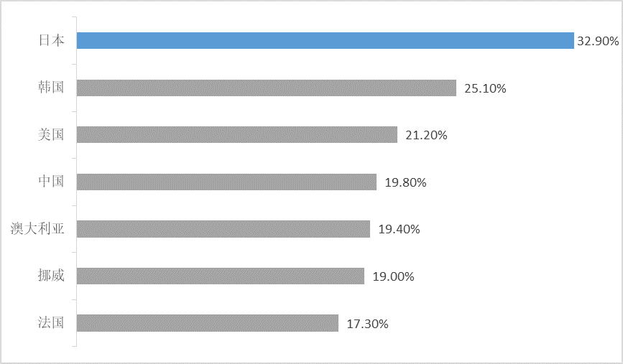Click the blue 日本 bar
The image size is (623, 364).
tap(325, 40)
